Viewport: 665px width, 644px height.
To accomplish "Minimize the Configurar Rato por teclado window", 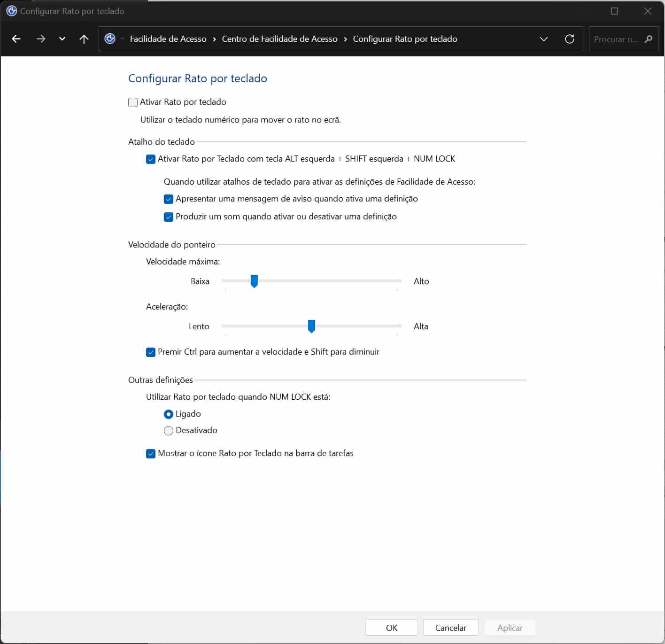I will coord(582,11).
